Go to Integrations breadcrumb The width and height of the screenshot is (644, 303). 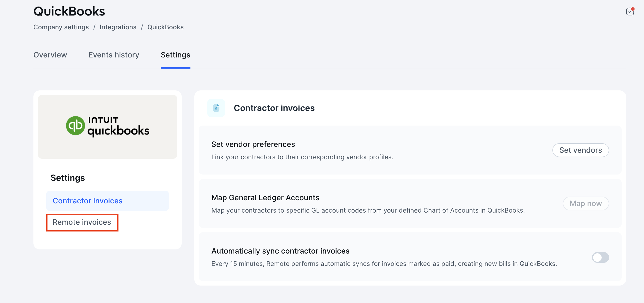pyautogui.click(x=118, y=27)
